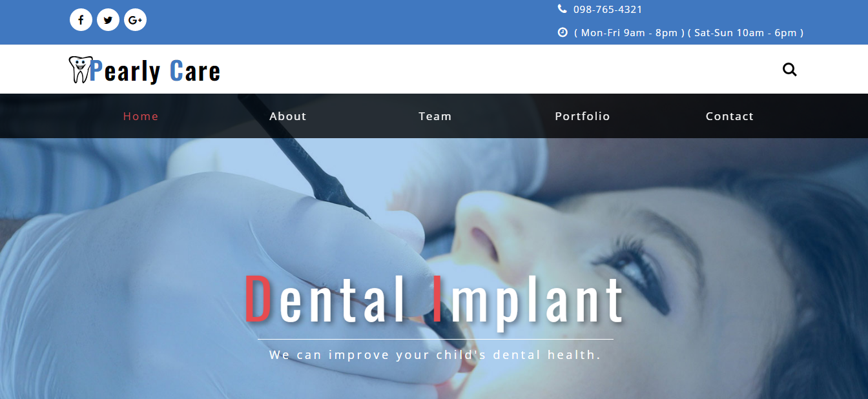Click the Dental Implant banner heading
Screen dimensions: 868x399
coord(435,300)
